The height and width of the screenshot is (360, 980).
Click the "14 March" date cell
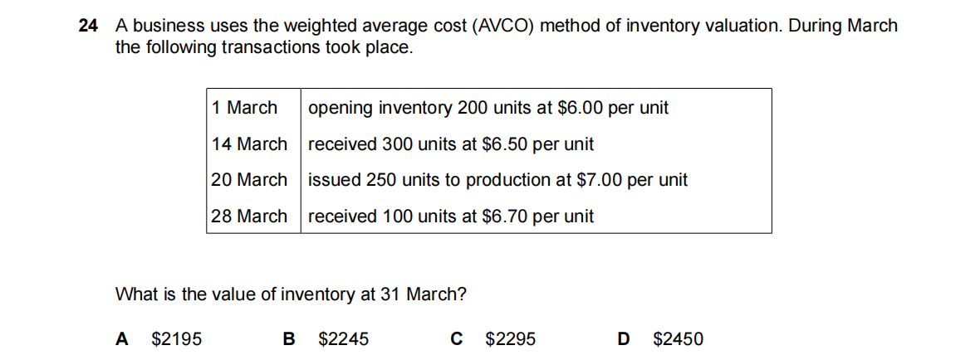click(x=249, y=144)
